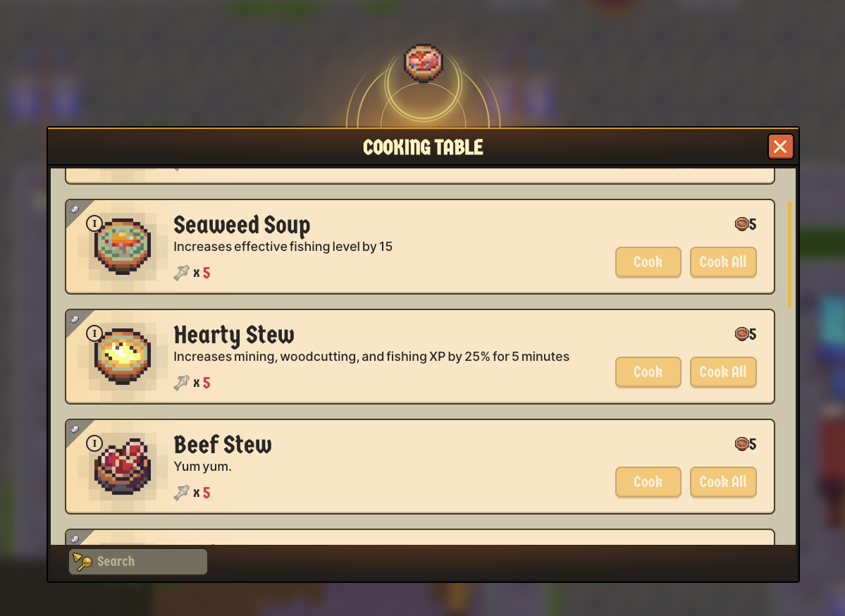Screen dimensions: 845x616
Task: Click the Beef Stew bowl icon
Action: (123, 466)
